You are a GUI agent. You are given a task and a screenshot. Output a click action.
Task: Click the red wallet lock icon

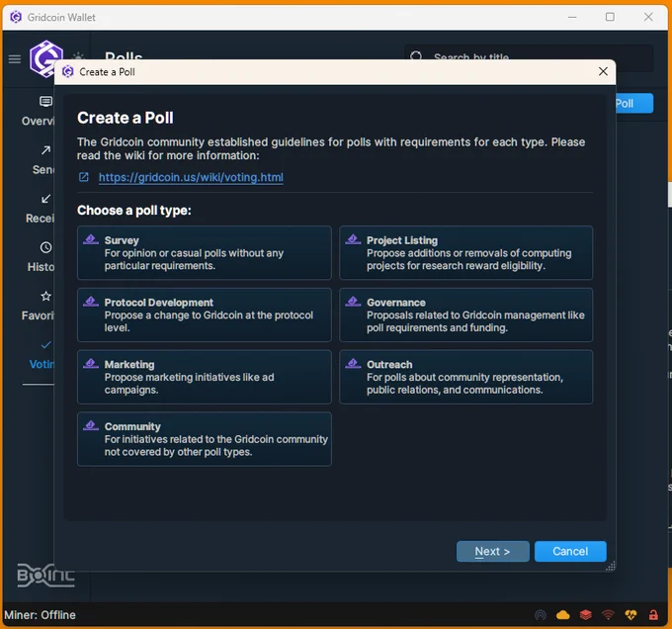tap(653, 615)
